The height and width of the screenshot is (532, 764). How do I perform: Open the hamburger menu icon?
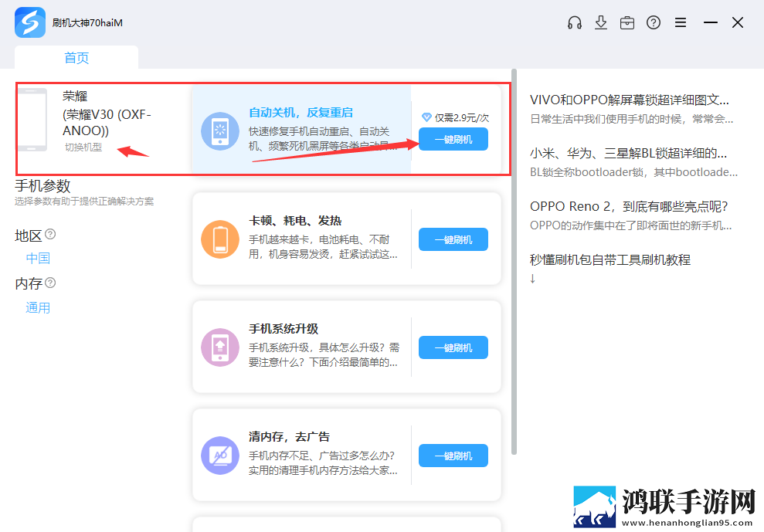(681, 22)
